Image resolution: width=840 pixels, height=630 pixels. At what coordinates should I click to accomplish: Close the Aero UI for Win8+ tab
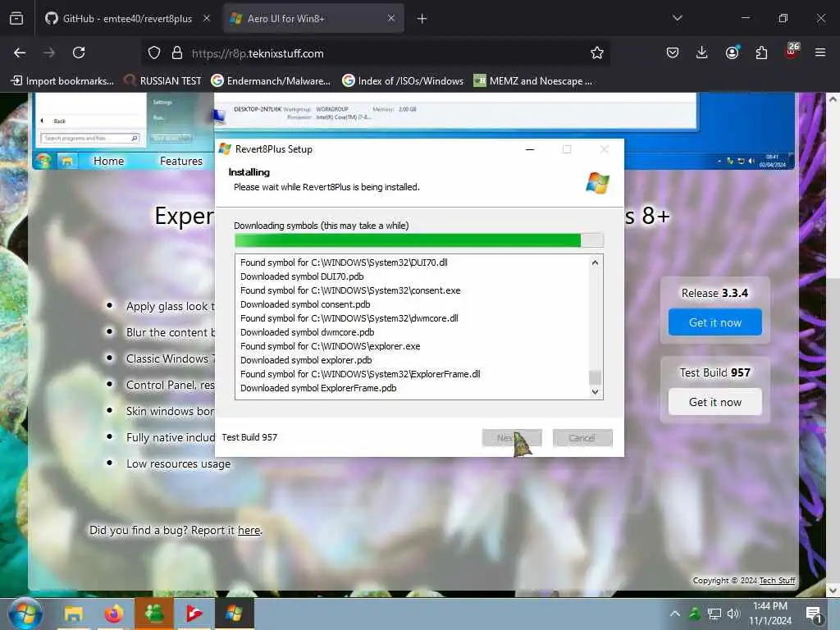[x=391, y=18]
